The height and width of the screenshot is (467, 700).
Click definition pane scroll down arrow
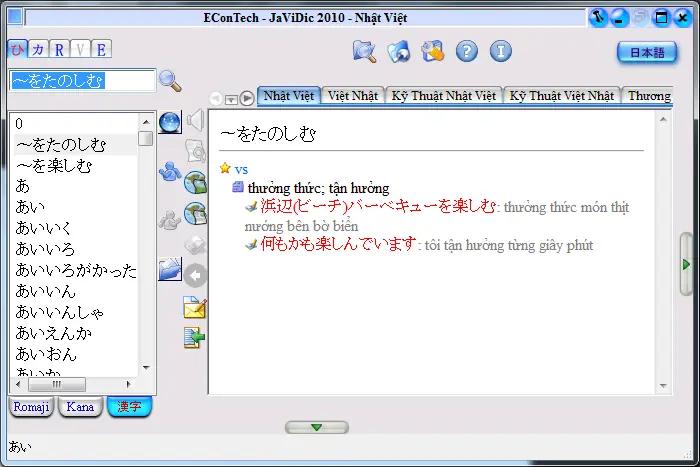click(663, 386)
